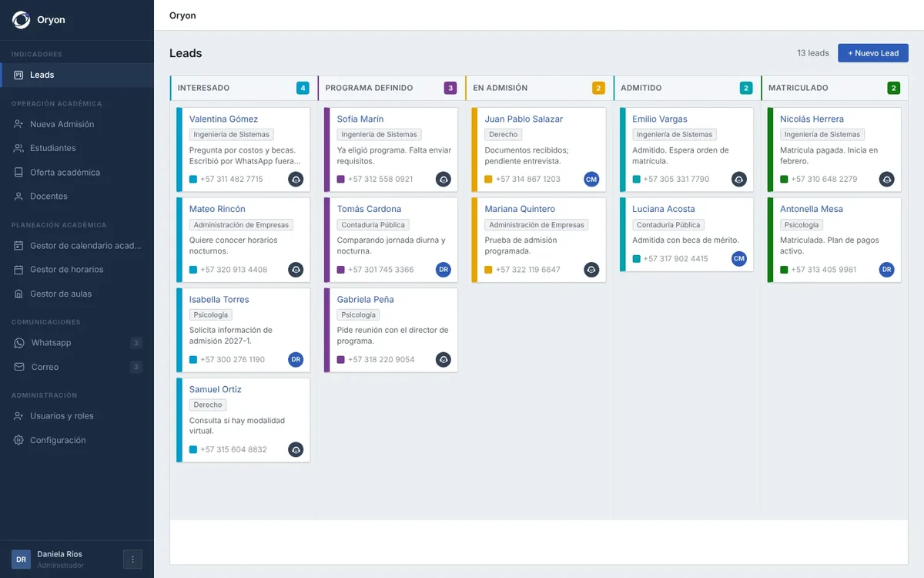Click CM avatar on Juan Pablo Salazar card

[x=591, y=180]
